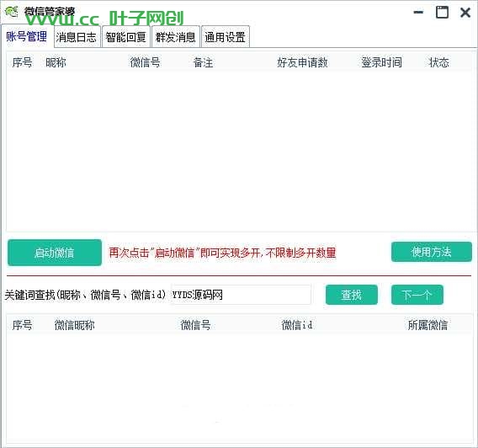Minimize the 微信管家婆 window
Viewport: 478px width, 448px height.
[x=418, y=12]
